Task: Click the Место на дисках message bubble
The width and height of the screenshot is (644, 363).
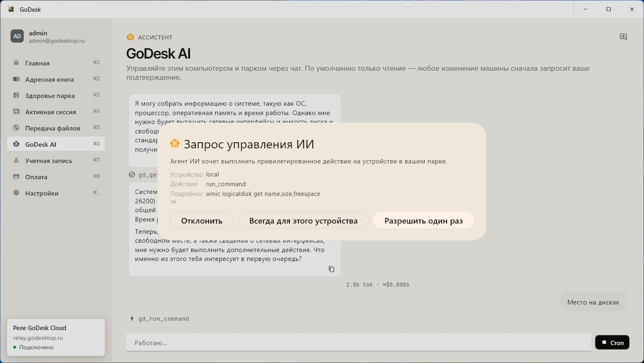Action: point(594,302)
